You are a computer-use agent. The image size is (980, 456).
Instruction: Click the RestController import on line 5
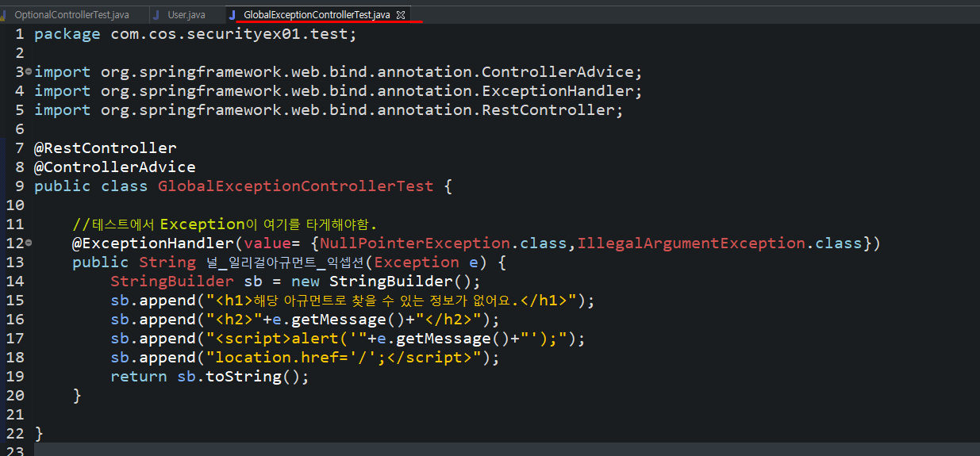[329, 110]
